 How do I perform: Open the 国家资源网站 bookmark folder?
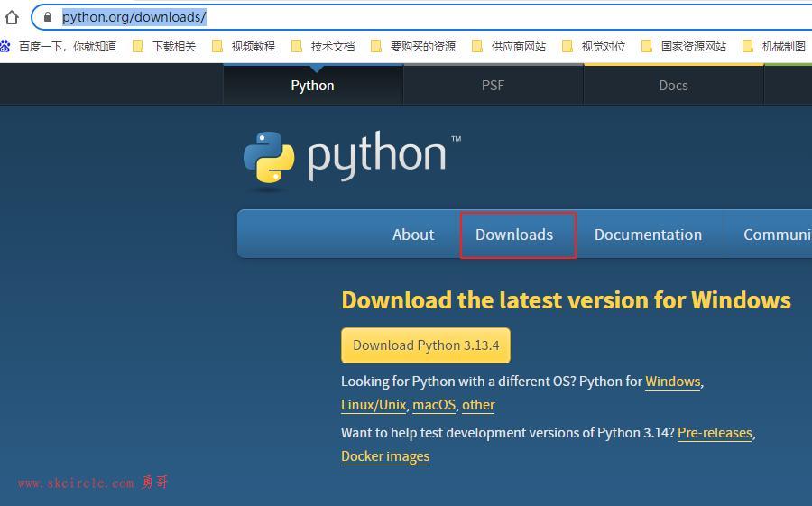[684, 47]
